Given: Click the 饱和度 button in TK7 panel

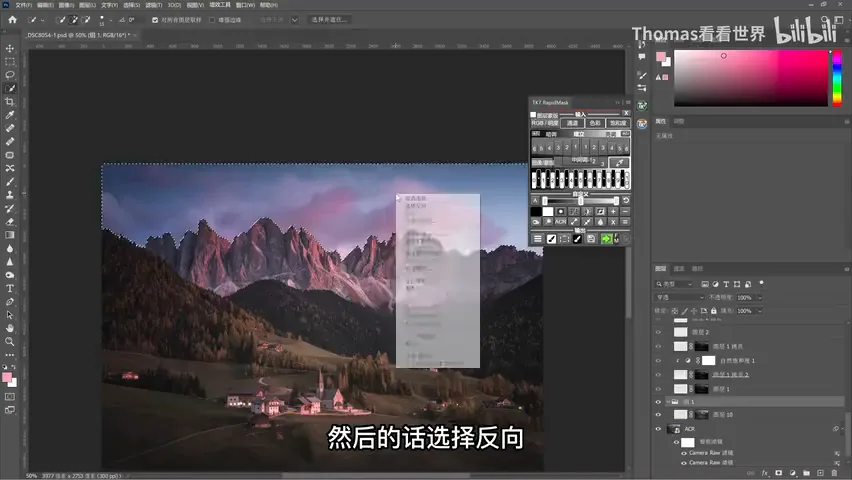Looking at the screenshot, I should pos(618,123).
